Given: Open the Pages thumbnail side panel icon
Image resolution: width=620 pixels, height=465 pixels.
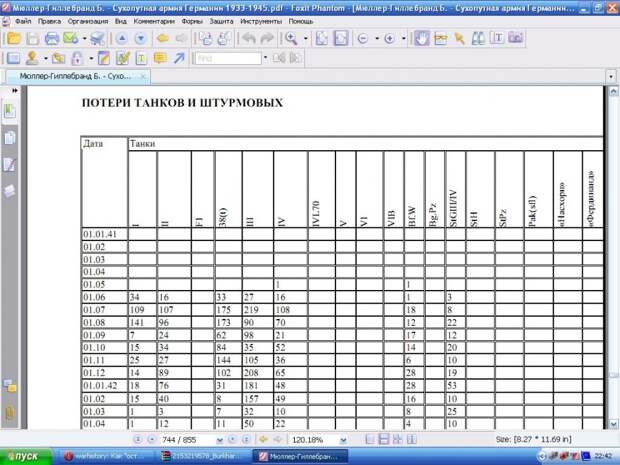Looking at the screenshot, I should [9, 138].
